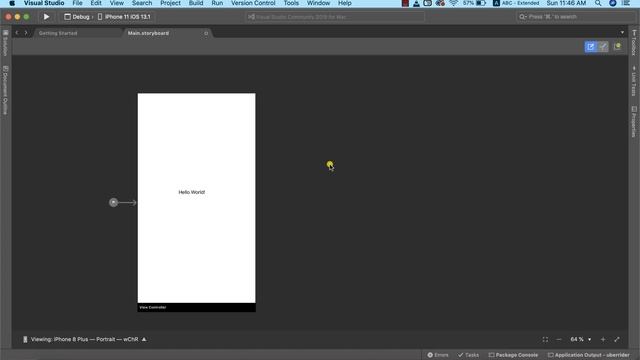Open the Apple menu
The height and width of the screenshot is (360, 640).
pos(12,3)
